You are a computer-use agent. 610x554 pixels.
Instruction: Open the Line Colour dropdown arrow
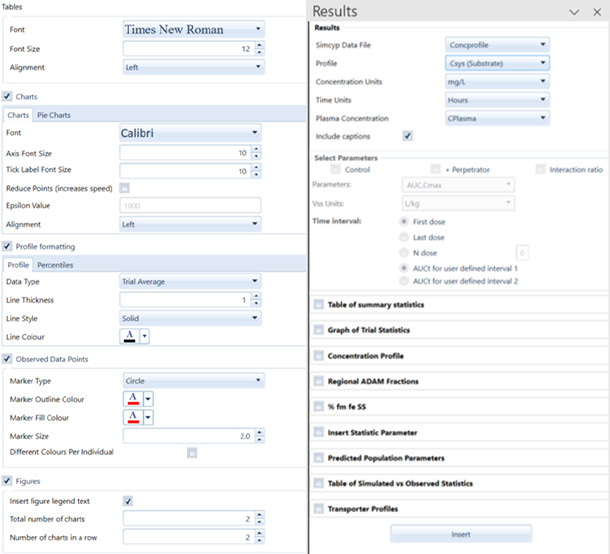click(x=144, y=336)
